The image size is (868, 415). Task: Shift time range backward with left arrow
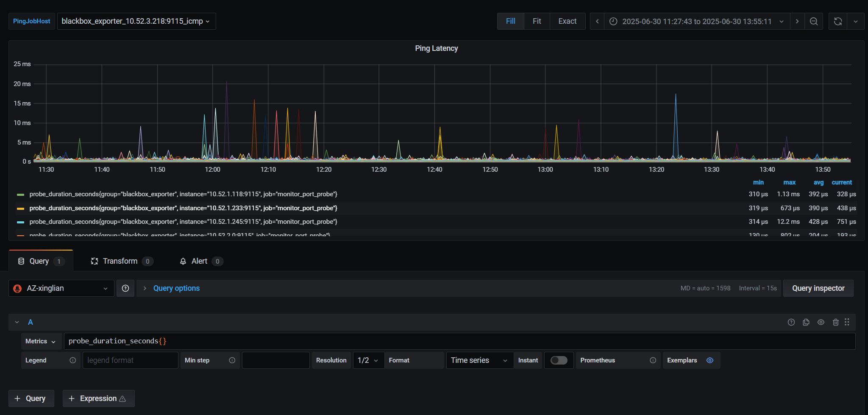point(597,21)
